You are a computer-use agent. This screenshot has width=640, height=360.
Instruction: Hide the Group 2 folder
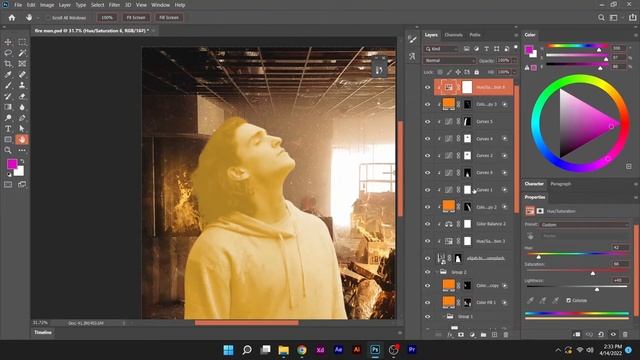[427, 272]
